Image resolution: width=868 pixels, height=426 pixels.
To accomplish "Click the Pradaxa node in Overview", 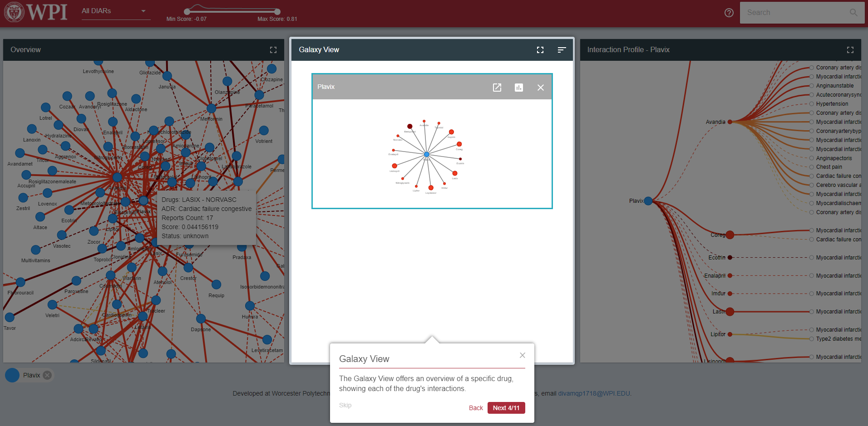I will (x=242, y=247).
